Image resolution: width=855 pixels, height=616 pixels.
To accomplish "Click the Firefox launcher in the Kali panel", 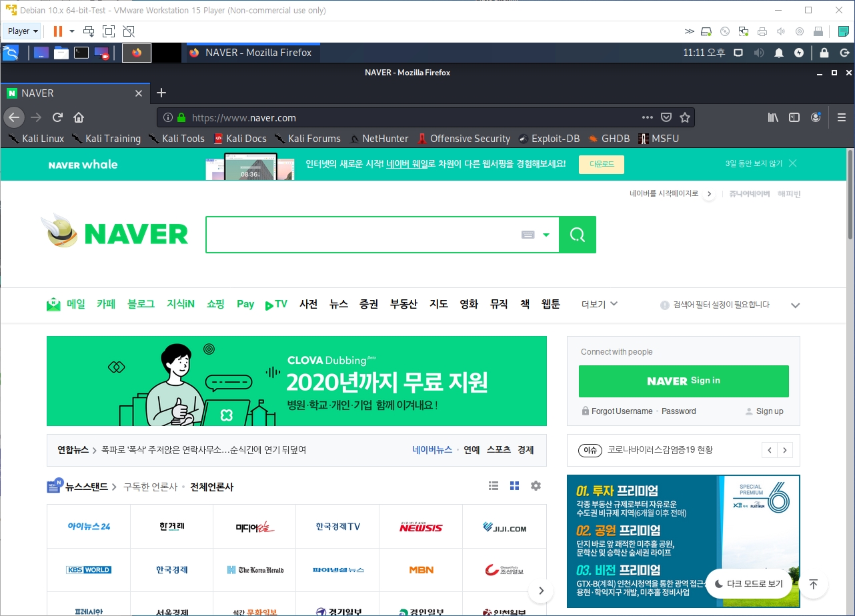I will [137, 53].
